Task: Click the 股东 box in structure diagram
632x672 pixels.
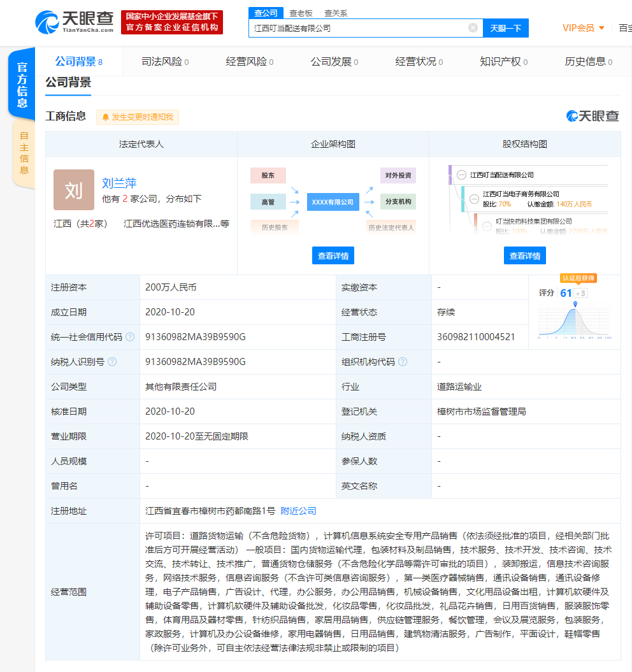Action: (268, 175)
